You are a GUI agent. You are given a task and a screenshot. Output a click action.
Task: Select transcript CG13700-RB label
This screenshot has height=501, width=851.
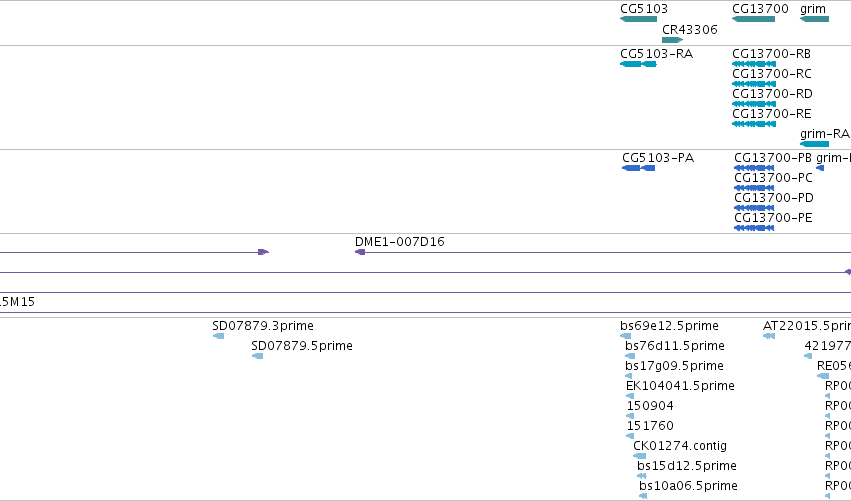pos(771,54)
